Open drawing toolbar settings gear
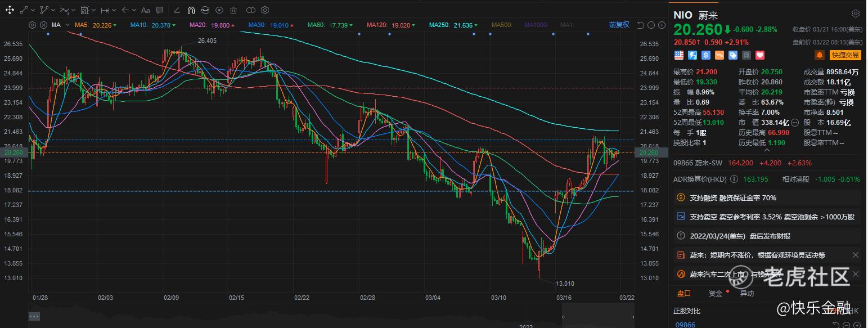Screen dimensions: 868x328 [265, 10]
